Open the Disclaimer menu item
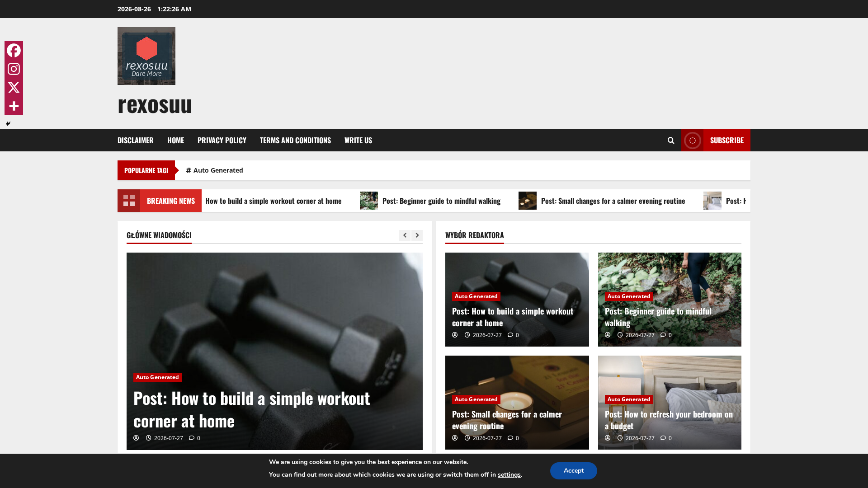Screen dimensions: 868x488 click(x=136, y=141)
